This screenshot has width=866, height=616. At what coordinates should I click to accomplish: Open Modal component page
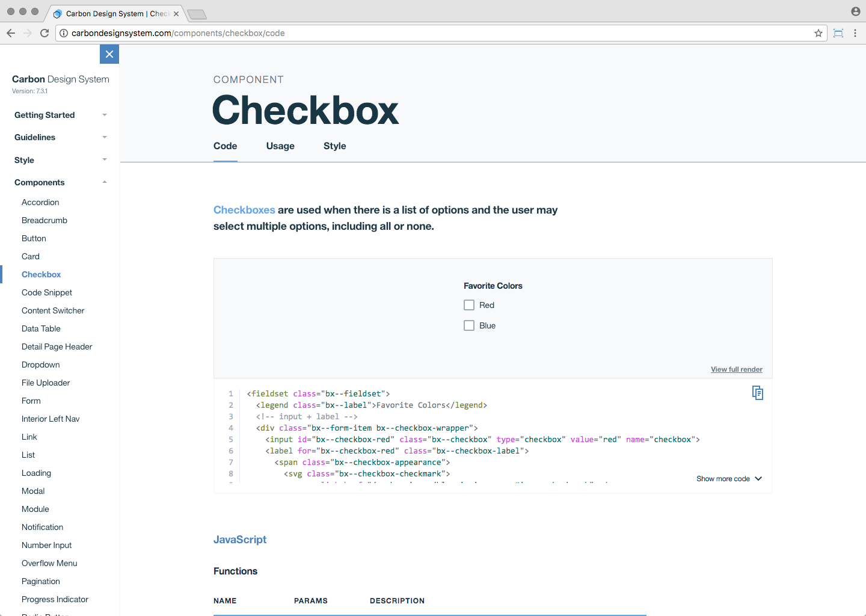tap(33, 491)
